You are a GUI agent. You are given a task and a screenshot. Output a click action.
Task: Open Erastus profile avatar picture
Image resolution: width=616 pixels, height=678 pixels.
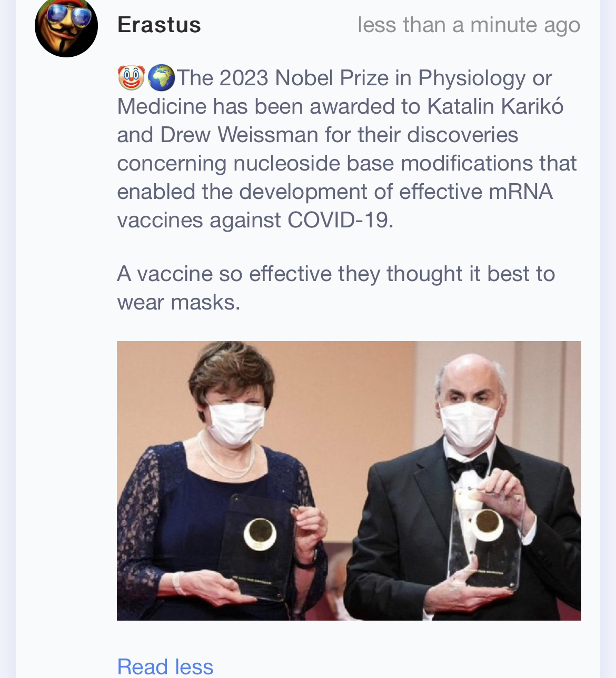coord(66,26)
